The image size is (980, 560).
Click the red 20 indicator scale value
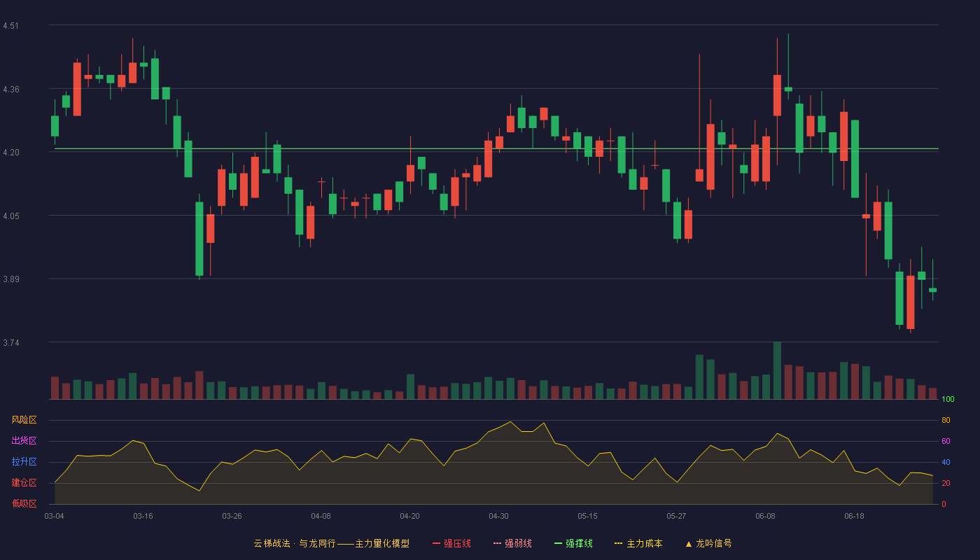(946, 483)
